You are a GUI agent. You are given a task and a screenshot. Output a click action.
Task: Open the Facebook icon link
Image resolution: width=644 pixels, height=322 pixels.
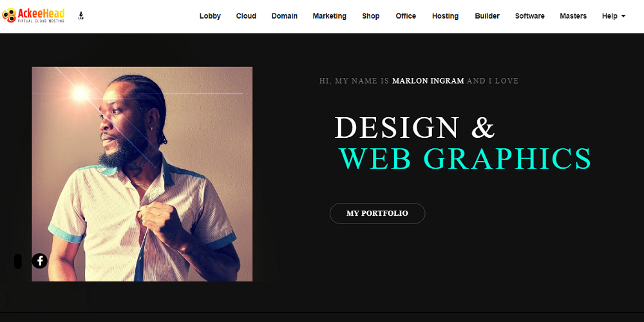[x=40, y=261]
